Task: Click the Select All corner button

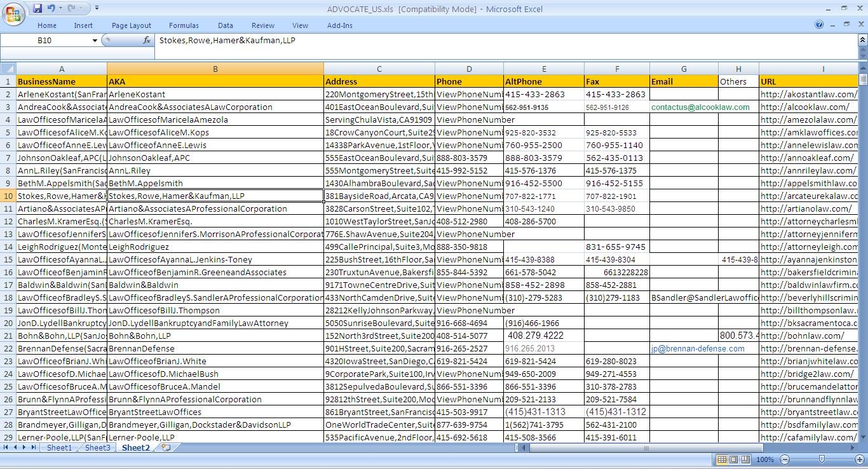Action: 8,69
